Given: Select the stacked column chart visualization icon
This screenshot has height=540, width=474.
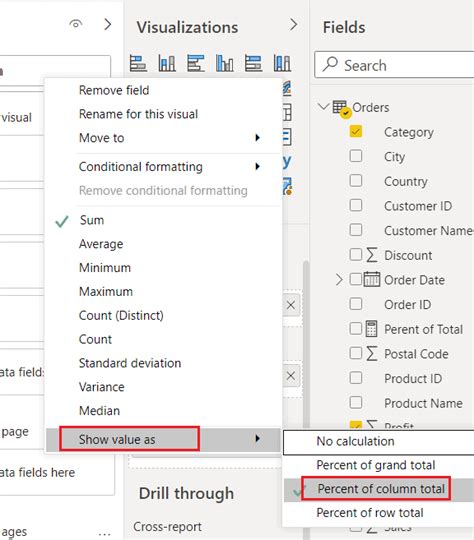Looking at the screenshot, I should tap(167, 63).
